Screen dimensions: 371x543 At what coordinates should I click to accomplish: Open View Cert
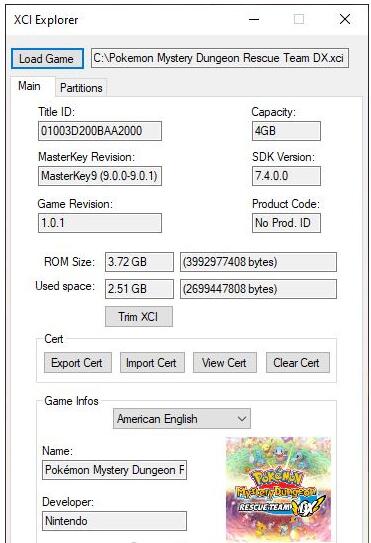click(225, 363)
